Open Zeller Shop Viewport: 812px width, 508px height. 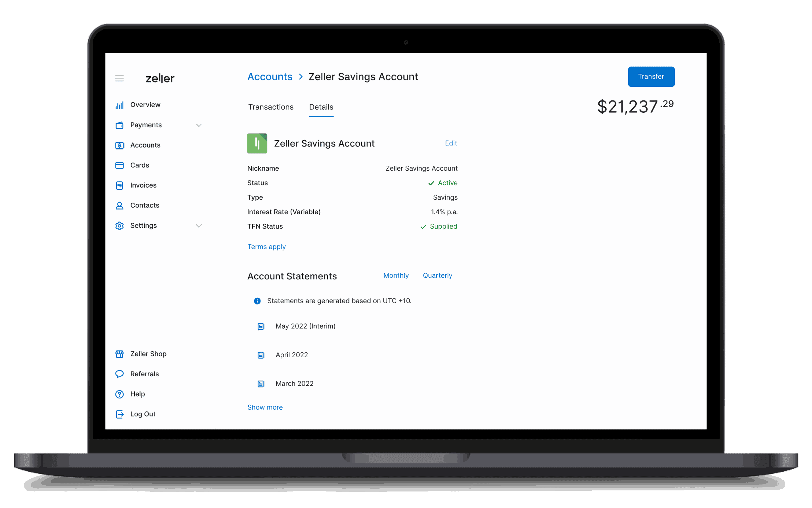pos(148,354)
